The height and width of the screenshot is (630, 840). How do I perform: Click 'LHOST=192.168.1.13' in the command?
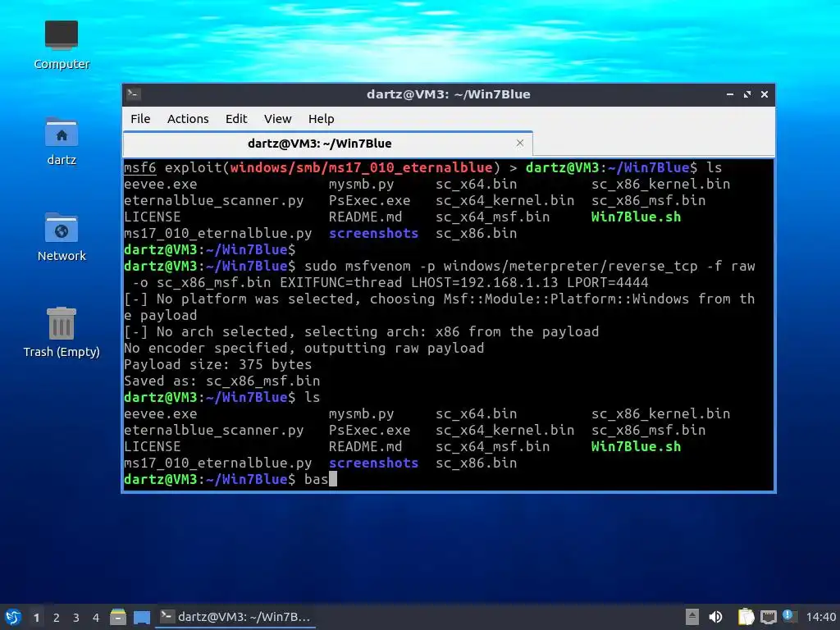pyautogui.click(x=484, y=283)
